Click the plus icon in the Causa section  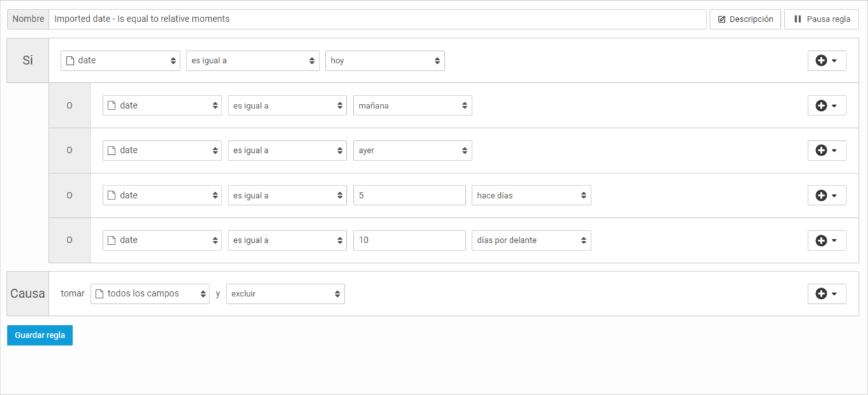[821, 294]
